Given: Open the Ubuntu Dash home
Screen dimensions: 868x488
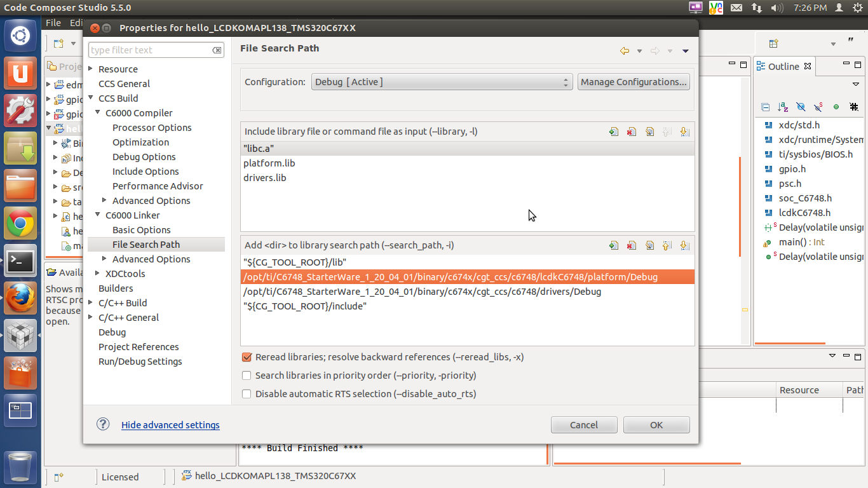Looking at the screenshot, I should (x=20, y=36).
